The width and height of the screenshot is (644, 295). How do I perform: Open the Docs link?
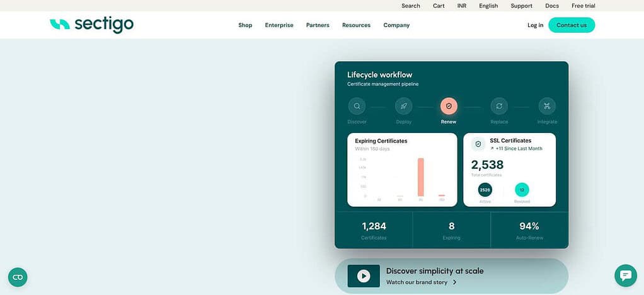click(x=552, y=6)
